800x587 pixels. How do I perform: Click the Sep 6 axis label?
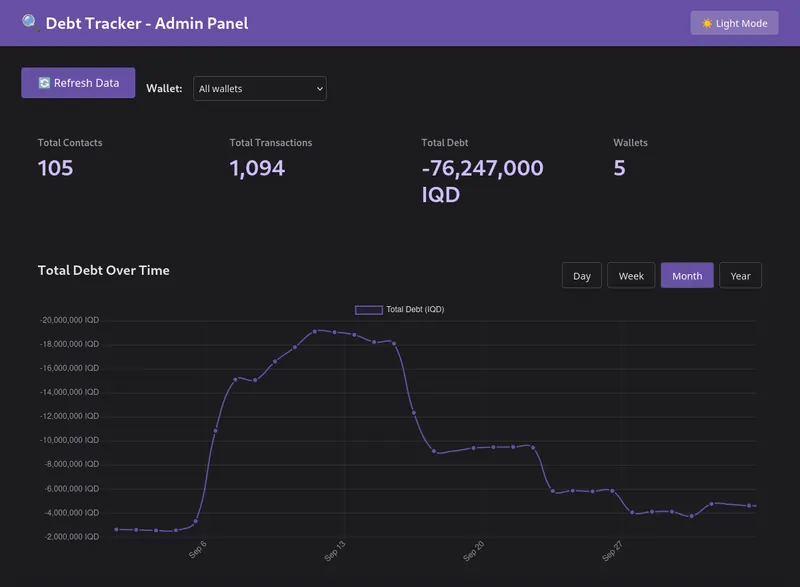[x=197, y=550]
